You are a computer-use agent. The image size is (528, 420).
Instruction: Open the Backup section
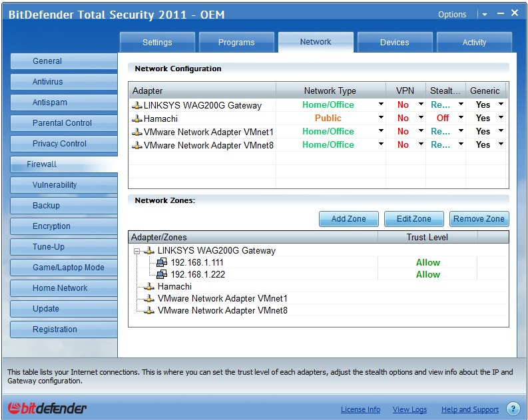click(64, 205)
